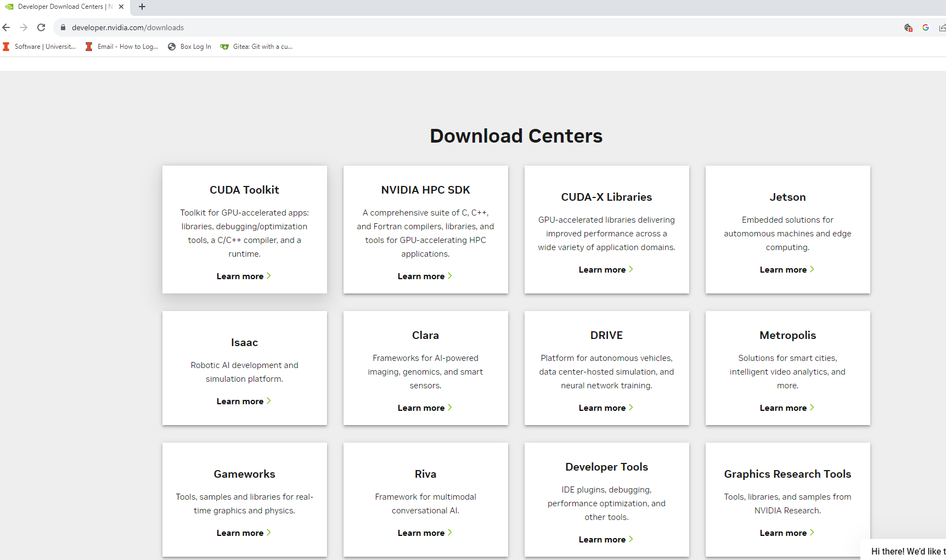Click the NVIDIA HPC SDK card title
The width and height of the screenshot is (946, 560).
click(x=425, y=190)
